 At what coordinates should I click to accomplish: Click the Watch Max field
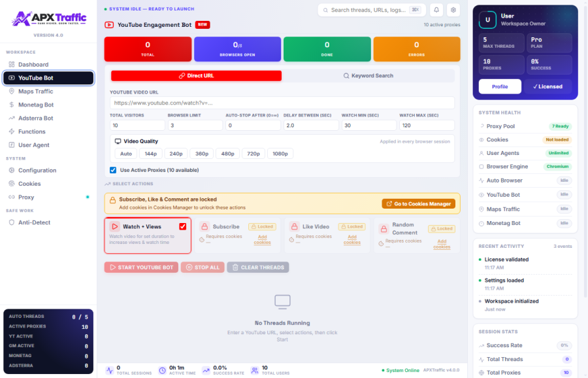pyautogui.click(x=427, y=126)
